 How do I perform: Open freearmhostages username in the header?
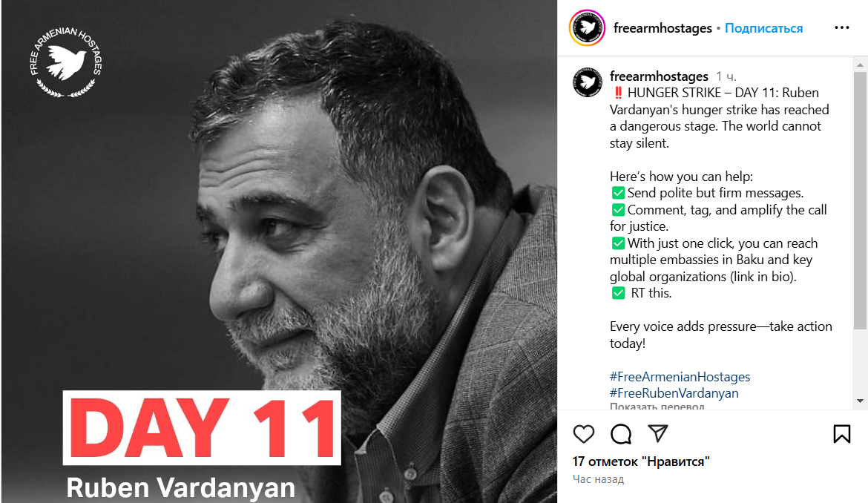[662, 28]
